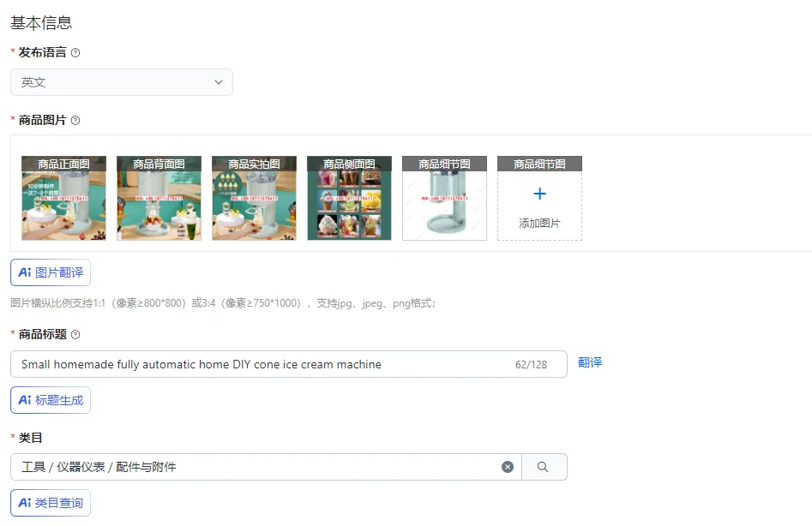Click in the 商品标题 input field
The height and width of the screenshot is (526, 812).
[289, 364]
